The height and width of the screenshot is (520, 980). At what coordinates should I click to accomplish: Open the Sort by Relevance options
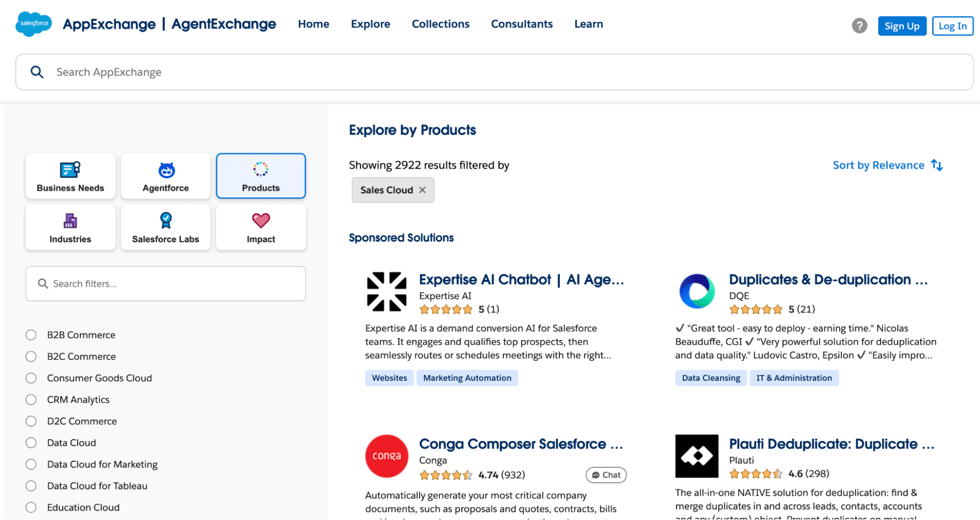pos(887,165)
